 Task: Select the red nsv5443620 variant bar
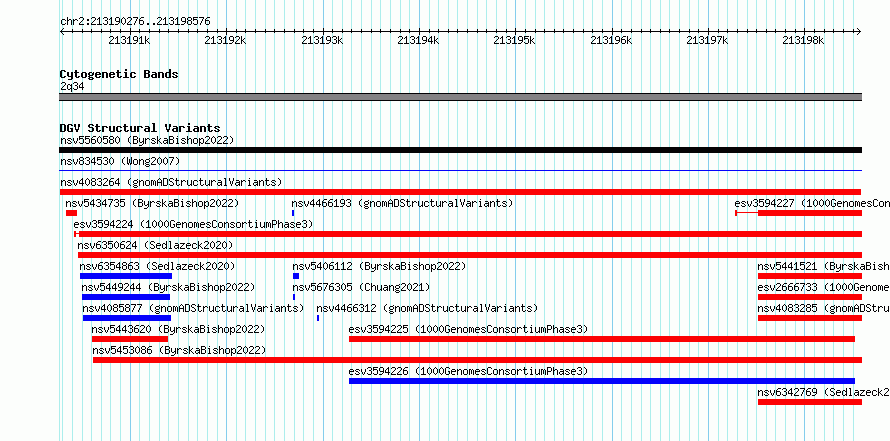point(130,339)
